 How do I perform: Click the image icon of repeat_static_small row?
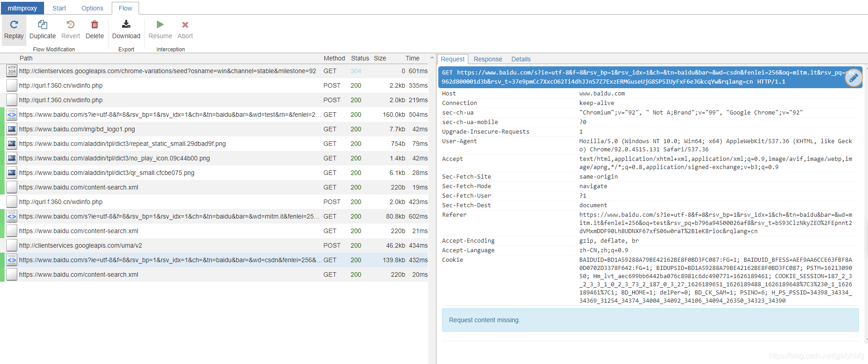tap(12, 144)
